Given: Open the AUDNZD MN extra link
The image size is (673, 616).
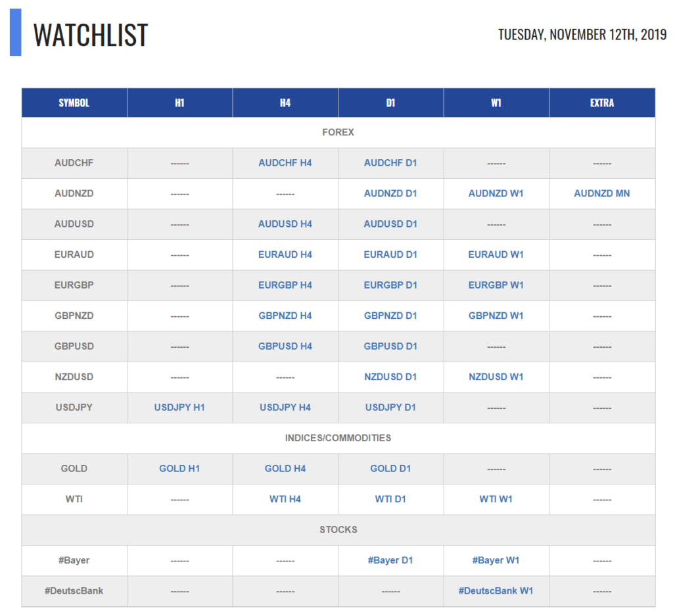Looking at the screenshot, I should click(602, 193).
